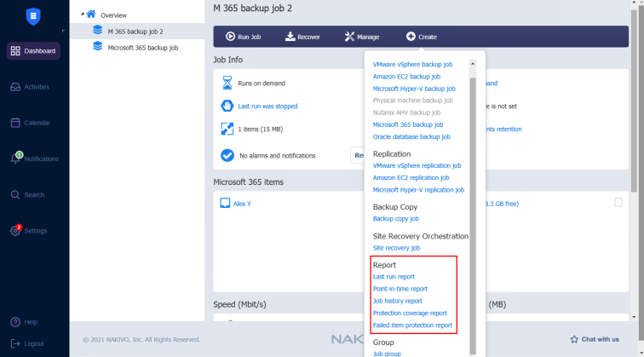
Task: Collapse the Overview tree node
Action: [83, 14]
